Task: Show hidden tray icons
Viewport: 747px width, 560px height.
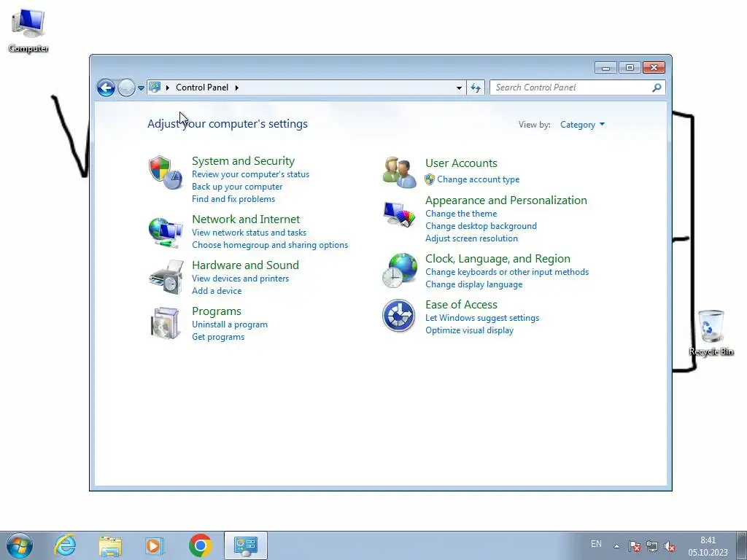Action: [x=616, y=546]
